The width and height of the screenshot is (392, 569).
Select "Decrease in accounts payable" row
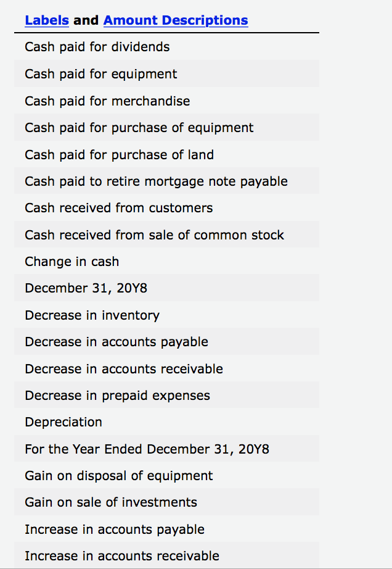point(116,342)
